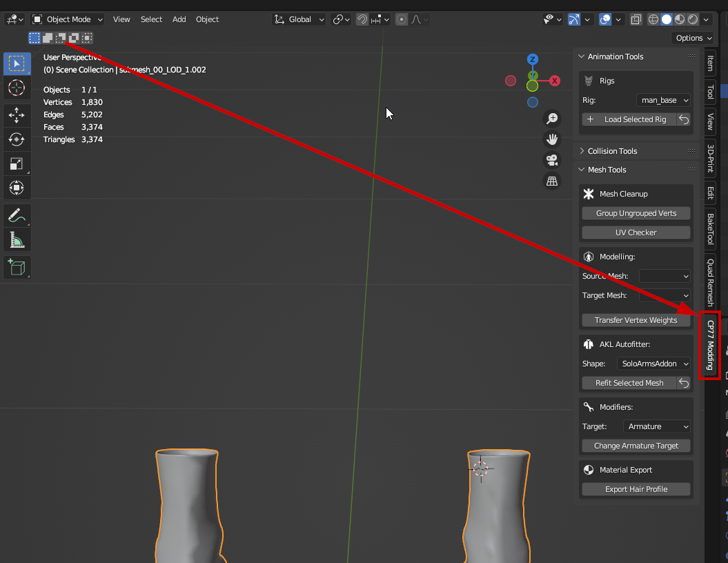The width and height of the screenshot is (728, 563).
Task: Toggle X-ray display mode
Action: click(636, 19)
